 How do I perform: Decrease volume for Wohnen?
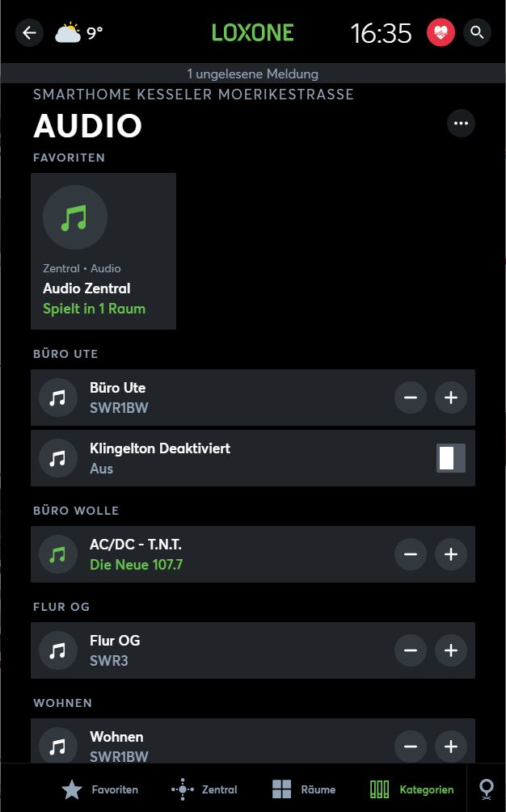coord(411,745)
